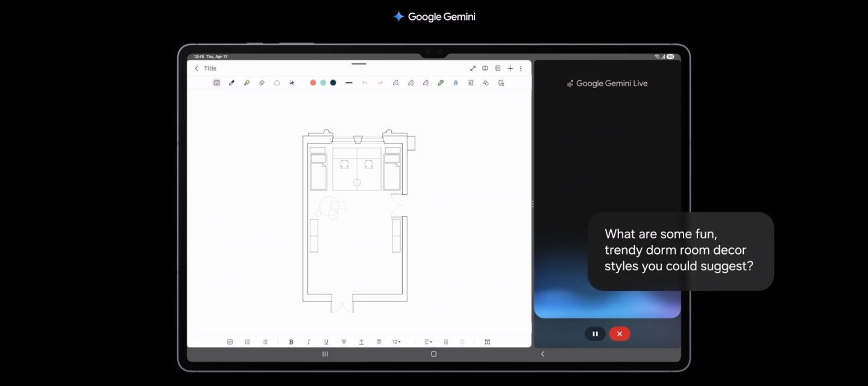Tap the Home button in navigation bar
This screenshot has height=386, width=868.
pos(433,354)
